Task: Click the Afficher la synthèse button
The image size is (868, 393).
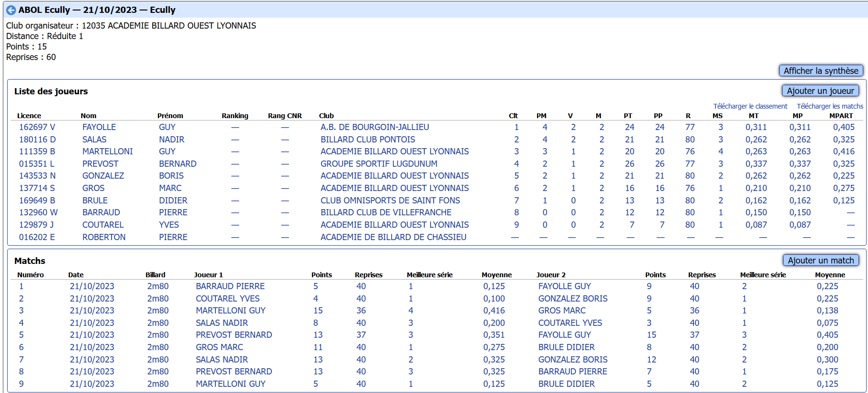Action: pyautogui.click(x=821, y=71)
